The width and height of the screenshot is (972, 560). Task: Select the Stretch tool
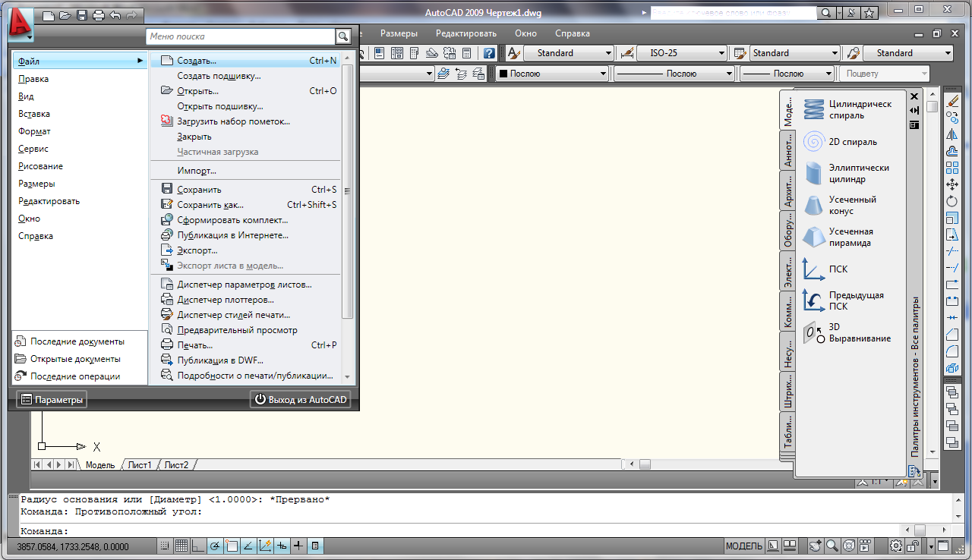tap(952, 234)
